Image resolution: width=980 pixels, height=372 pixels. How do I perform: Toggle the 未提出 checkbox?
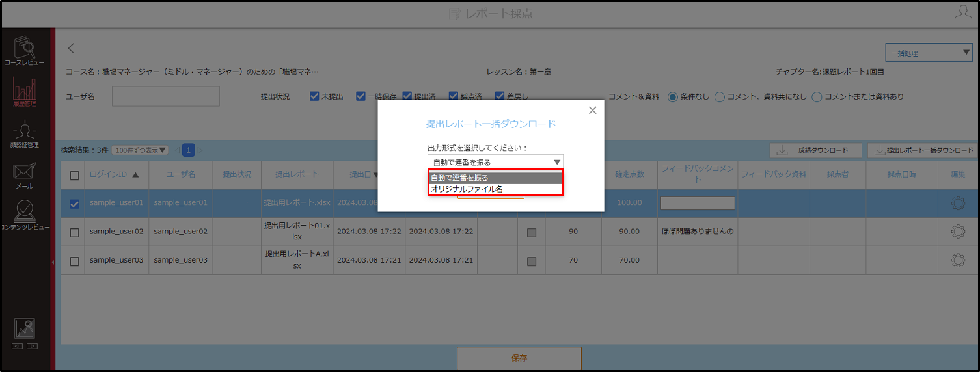pyautogui.click(x=315, y=96)
